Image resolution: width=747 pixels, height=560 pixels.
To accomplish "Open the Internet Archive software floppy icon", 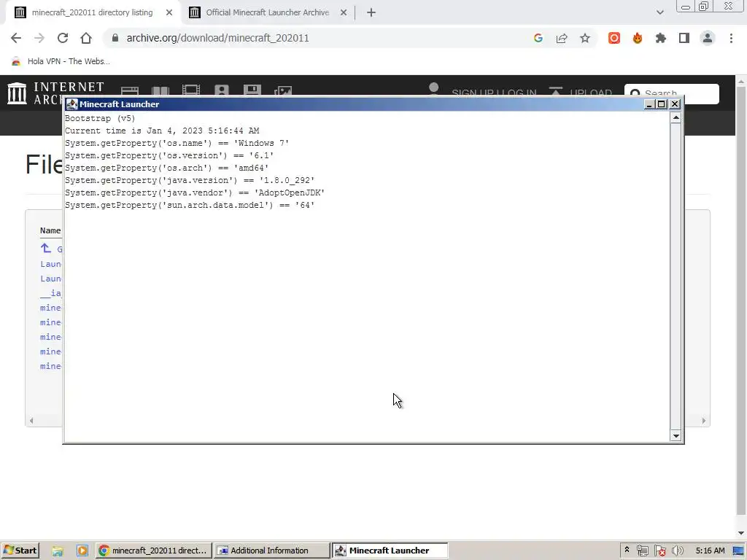I will (x=252, y=90).
